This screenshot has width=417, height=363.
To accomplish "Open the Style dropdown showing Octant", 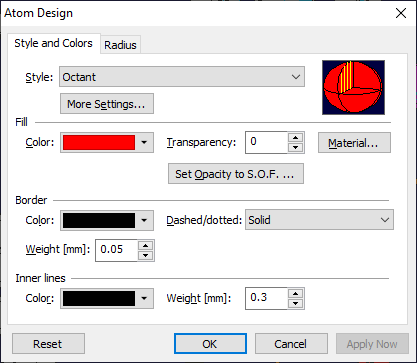I will tap(182, 77).
